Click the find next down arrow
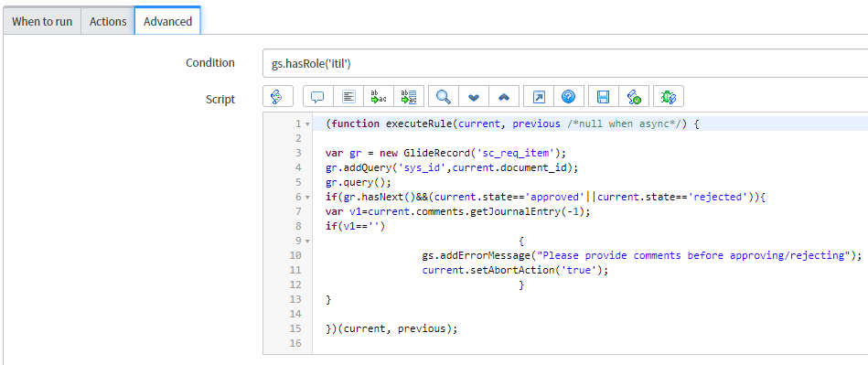 (x=474, y=96)
